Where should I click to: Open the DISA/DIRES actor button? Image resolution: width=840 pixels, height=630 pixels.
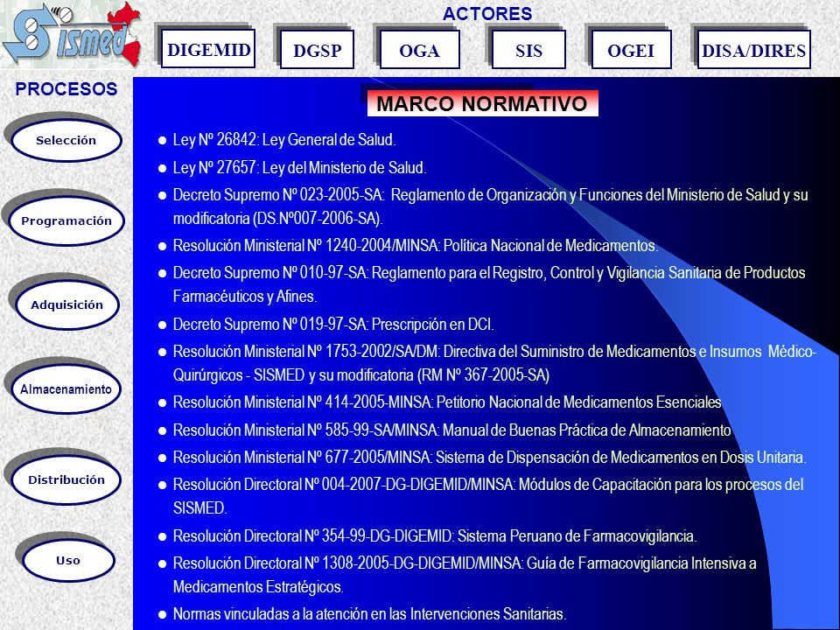point(753,50)
